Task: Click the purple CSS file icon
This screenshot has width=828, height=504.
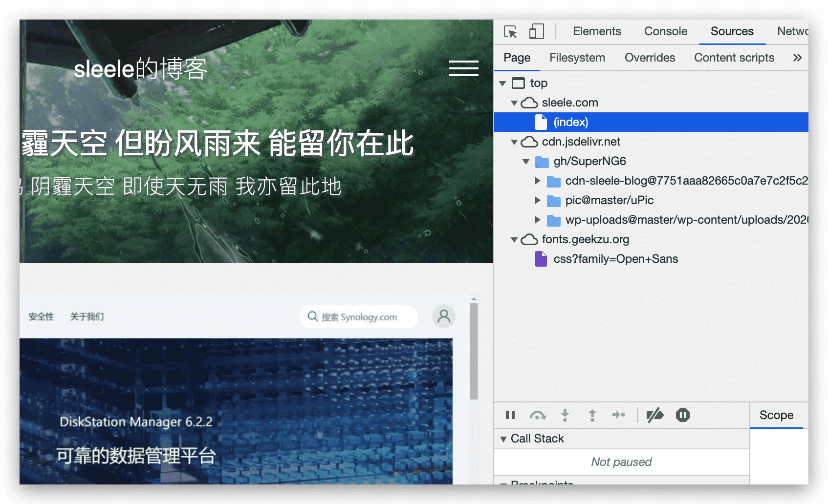Action: (541, 259)
